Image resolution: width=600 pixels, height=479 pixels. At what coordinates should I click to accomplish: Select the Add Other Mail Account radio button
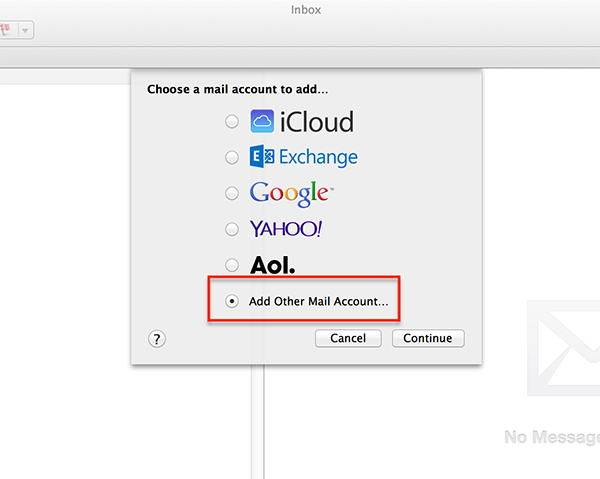click(x=232, y=301)
